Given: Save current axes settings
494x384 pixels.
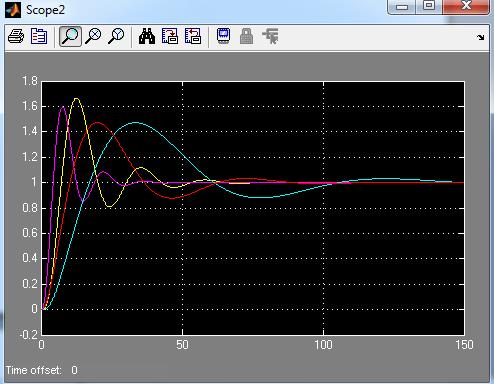Looking at the screenshot, I should click(170, 36).
